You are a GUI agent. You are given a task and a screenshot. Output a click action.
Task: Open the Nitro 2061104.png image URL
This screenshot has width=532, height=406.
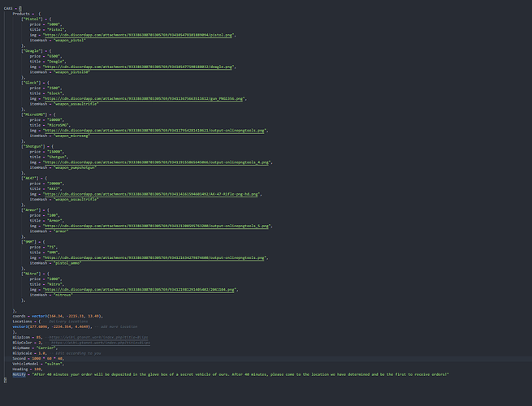click(140, 290)
